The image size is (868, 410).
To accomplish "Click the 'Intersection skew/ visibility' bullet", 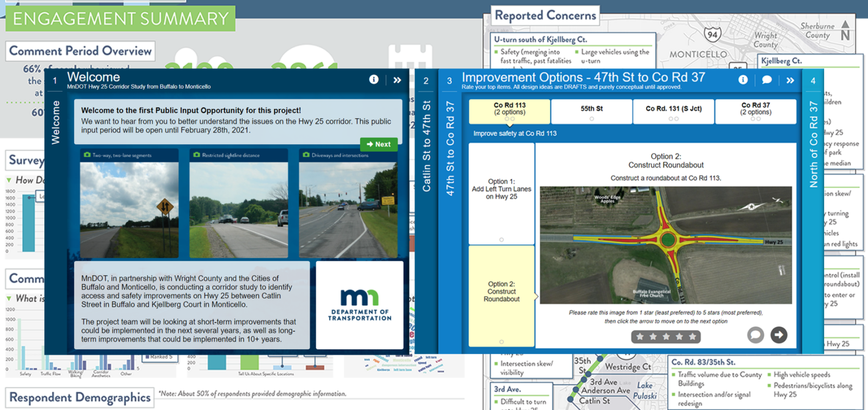I will [526, 368].
